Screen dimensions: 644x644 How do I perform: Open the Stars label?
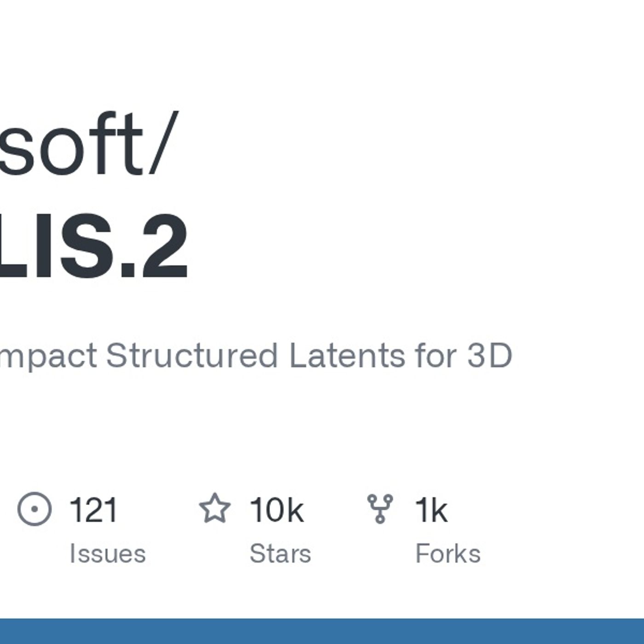coord(280,553)
